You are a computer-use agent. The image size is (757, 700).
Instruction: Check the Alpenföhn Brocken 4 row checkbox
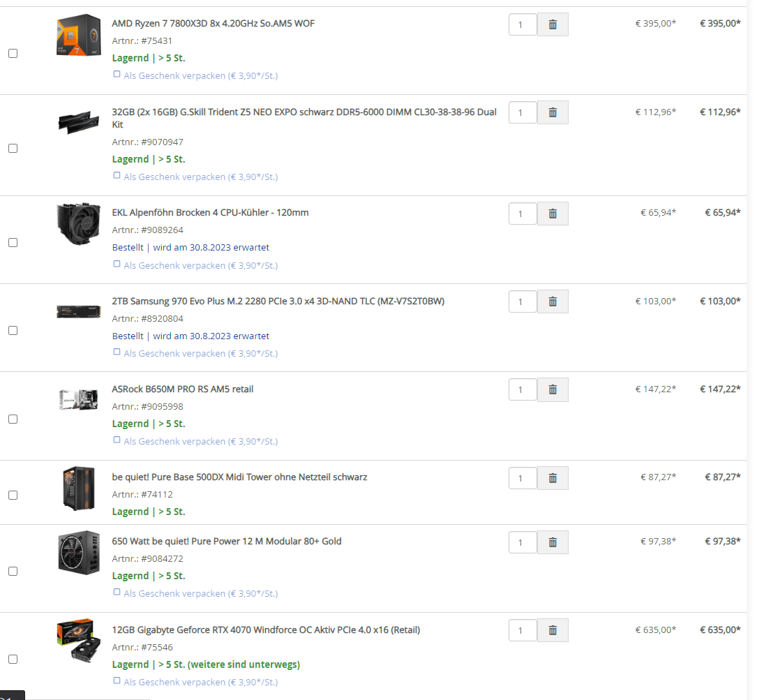[13, 242]
